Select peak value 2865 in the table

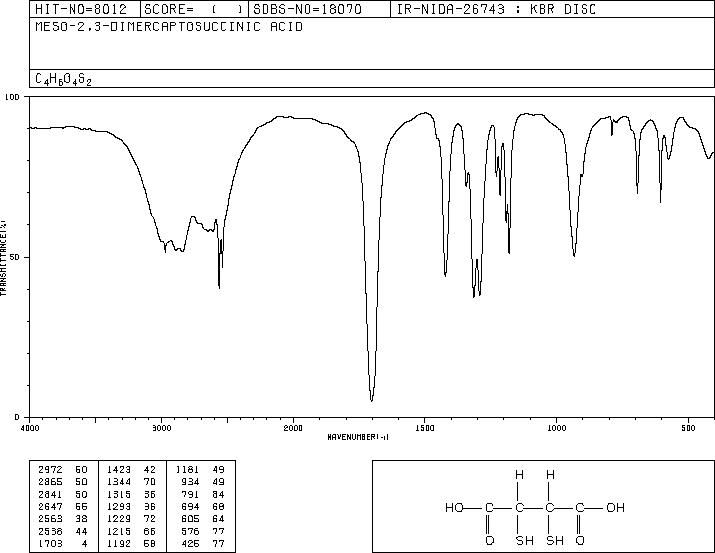tap(50, 482)
